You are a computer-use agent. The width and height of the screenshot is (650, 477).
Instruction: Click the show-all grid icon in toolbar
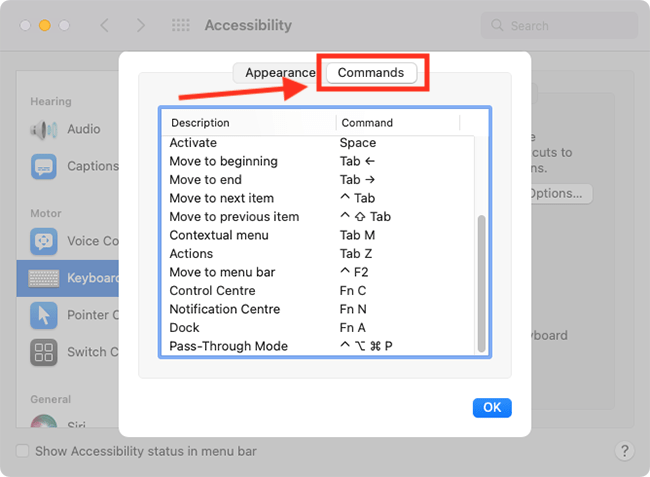click(x=181, y=25)
